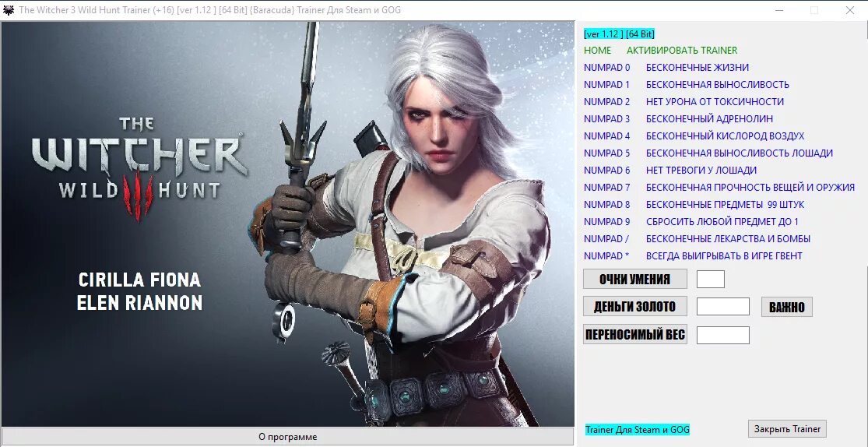The height and width of the screenshot is (447, 868).
Task: Click БЕСКОНЕЧНЫЕ ЖИЗНИ text
Action: click(698, 68)
